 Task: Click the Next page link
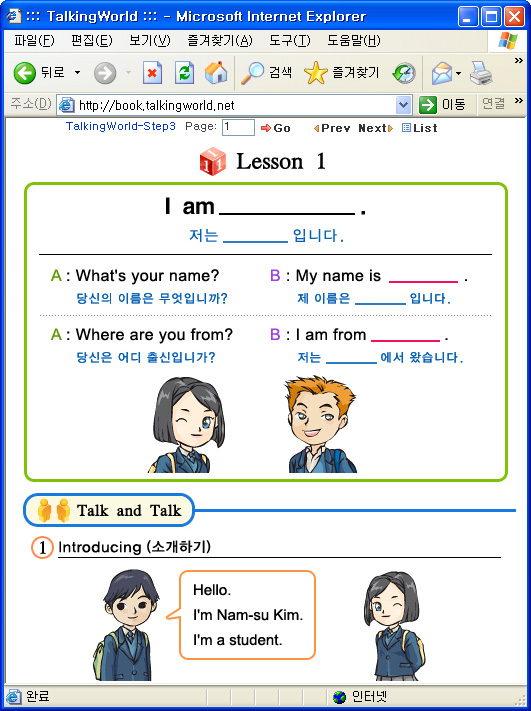pos(376,128)
